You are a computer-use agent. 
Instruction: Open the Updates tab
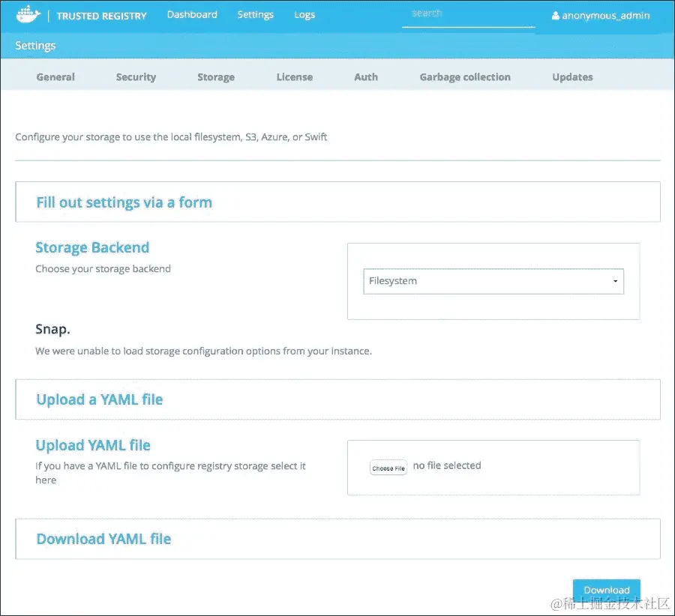[x=572, y=76]
